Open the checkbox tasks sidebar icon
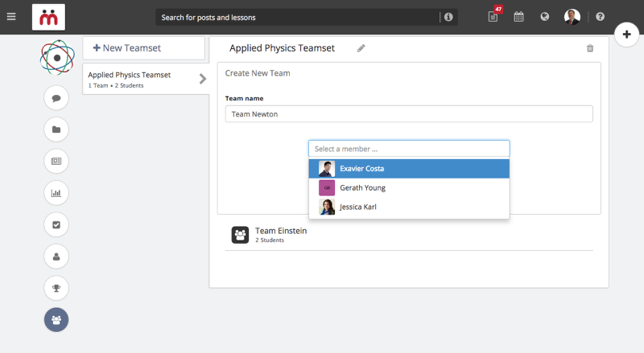The width and height of the screenshot is (644, 353). pyautogui.click(x=56, y=225)
